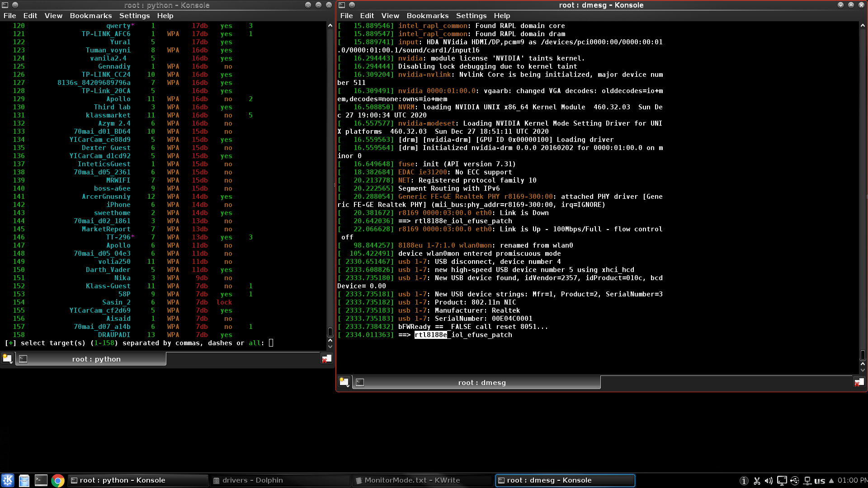The width and height of the screenshot is (868, 488).
Task: Open the KDE application launcher
Action: 8,480
